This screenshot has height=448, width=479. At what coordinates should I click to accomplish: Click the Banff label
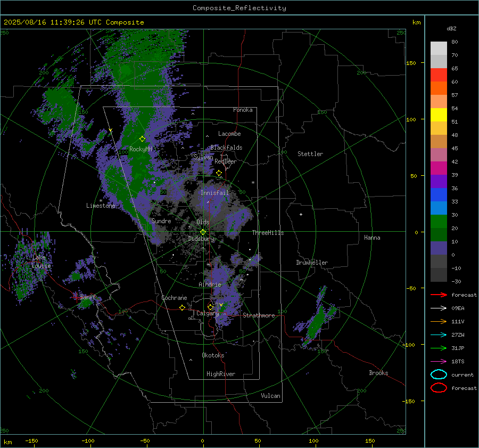pos(88,297)
